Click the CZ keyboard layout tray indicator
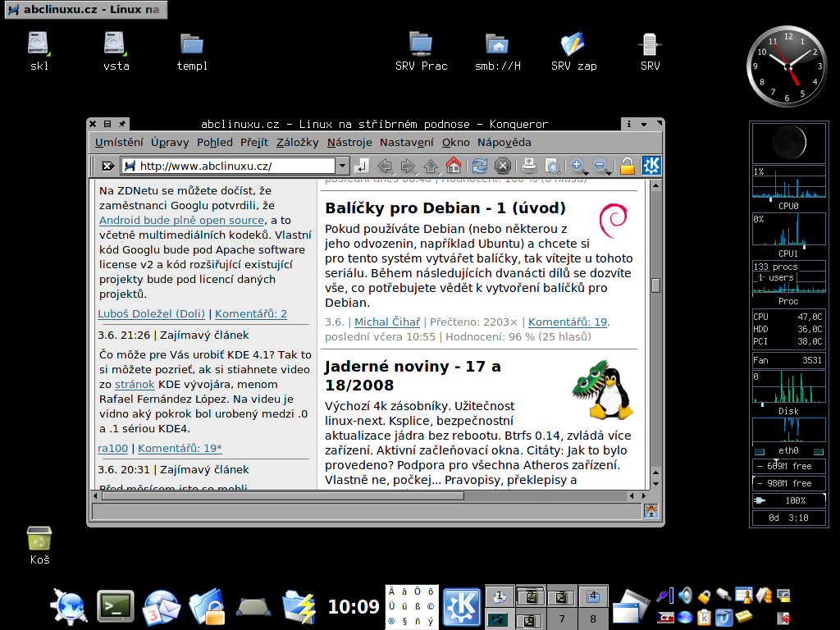The height and width of the screenshot is (630, 840). [664, 618]
